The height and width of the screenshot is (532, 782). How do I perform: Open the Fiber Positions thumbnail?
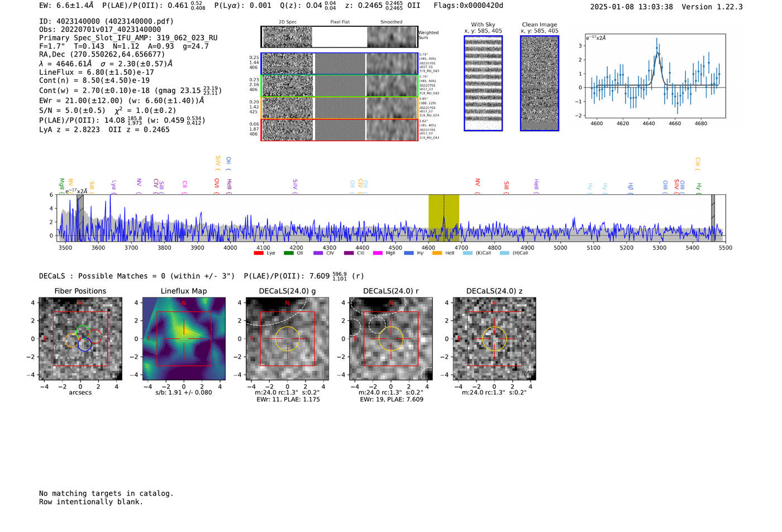pos(80,338)
